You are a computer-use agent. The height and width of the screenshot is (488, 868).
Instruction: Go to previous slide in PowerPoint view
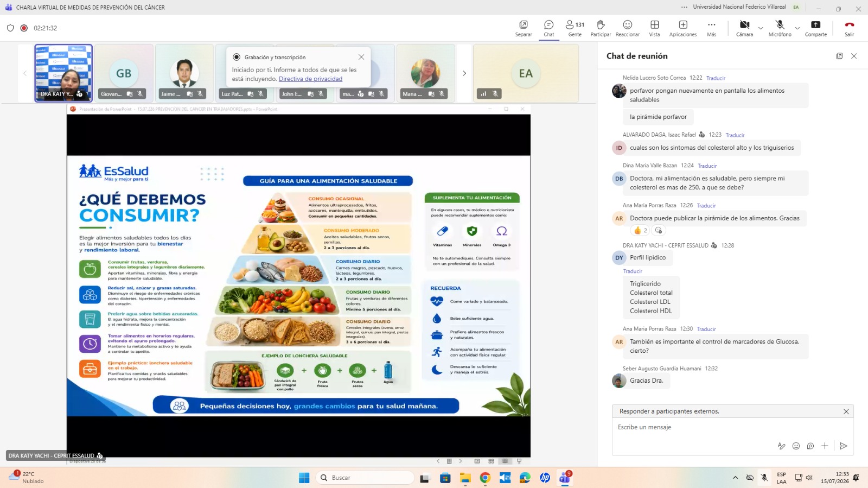click(438, 461)
